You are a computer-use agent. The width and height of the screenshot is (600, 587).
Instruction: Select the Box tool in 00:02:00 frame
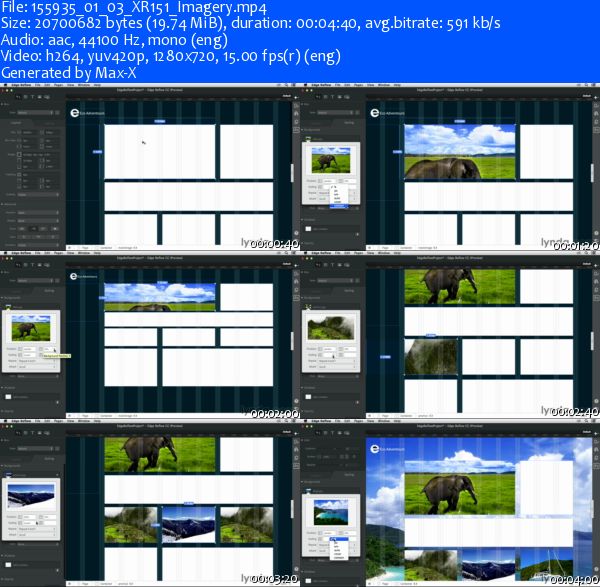point(26,265)
